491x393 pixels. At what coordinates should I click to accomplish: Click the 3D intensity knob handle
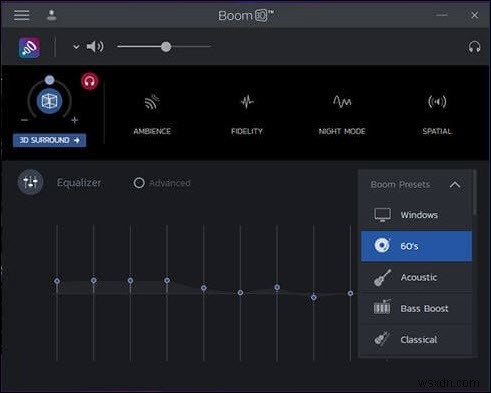50,80
